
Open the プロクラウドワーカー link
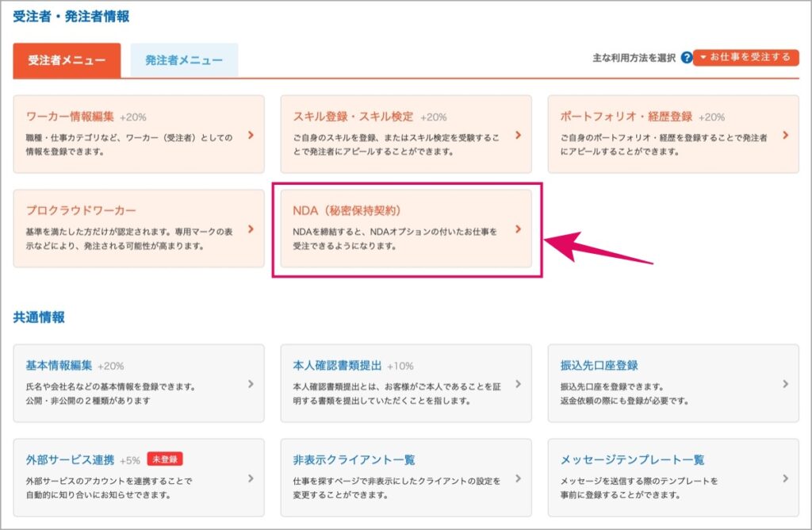click(82, 210)
